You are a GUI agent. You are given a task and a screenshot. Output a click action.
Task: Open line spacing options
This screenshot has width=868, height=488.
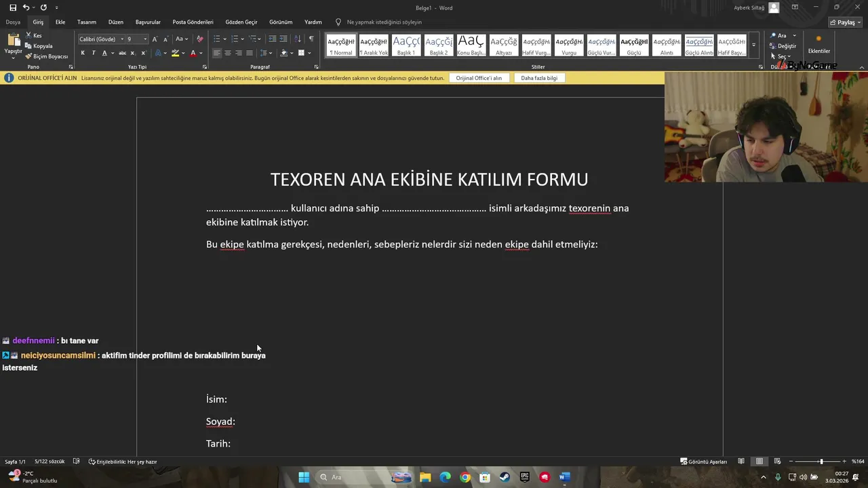pyautogui.click(x=264, y=53)
